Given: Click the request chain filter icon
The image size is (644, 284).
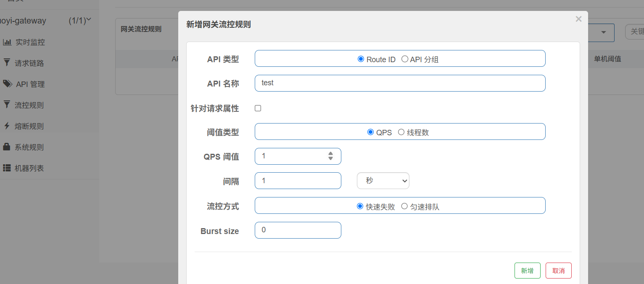Looking at the screenshot, I should pyautogui.click(x=7, y=63).
